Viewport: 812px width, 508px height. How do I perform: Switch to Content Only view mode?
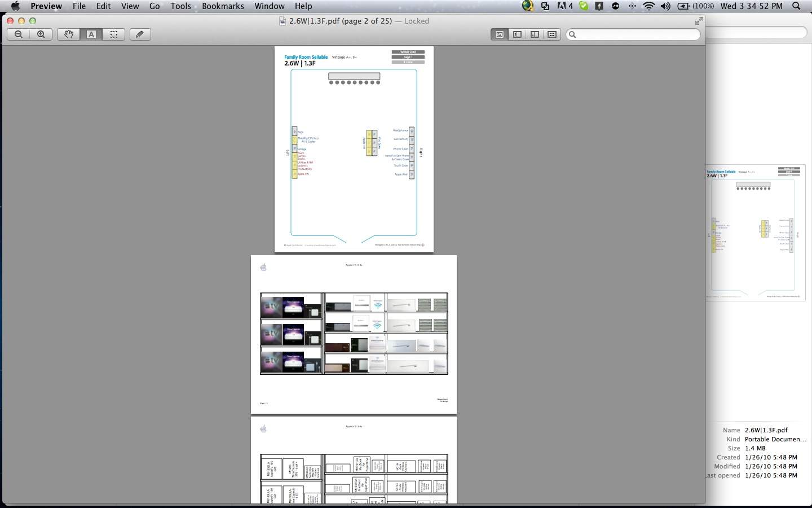pos(500,34)
